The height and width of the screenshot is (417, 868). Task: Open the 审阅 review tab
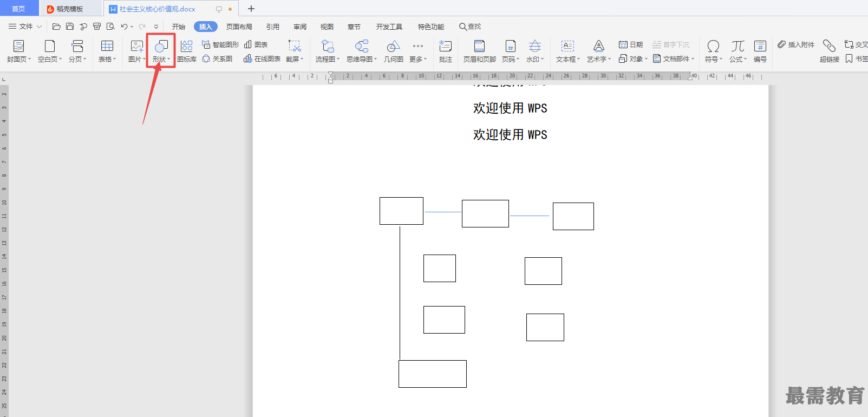(x=300, y=27)
